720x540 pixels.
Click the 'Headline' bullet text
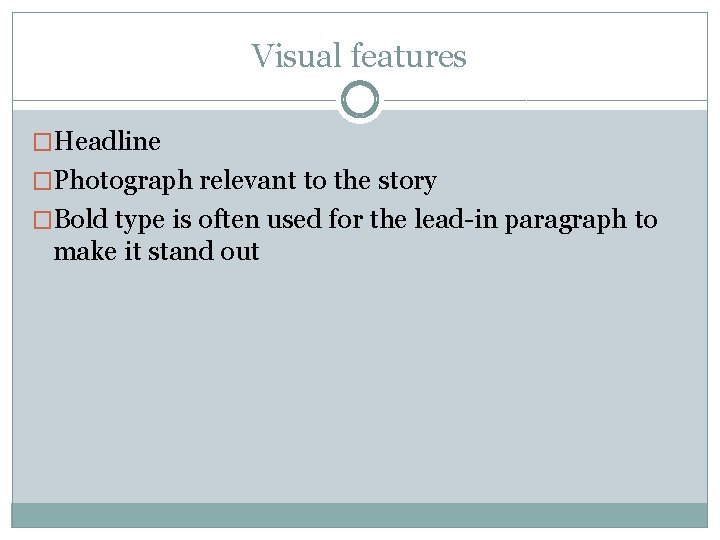[107, 142]
